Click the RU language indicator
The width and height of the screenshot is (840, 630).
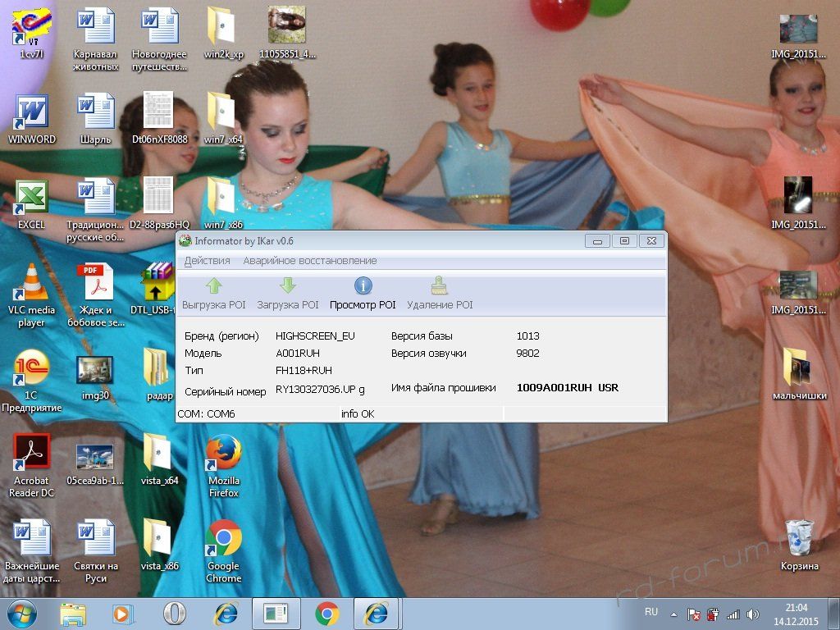tap(651, 612)
